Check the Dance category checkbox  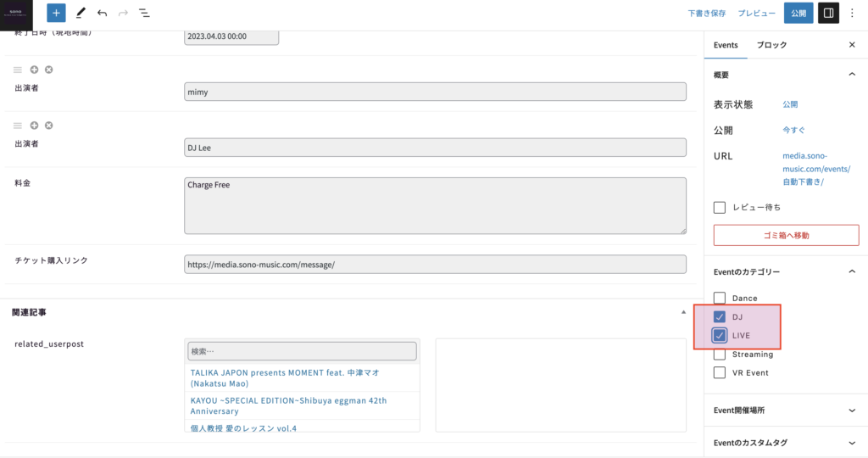pyautogui.click(x=720, y=298)
